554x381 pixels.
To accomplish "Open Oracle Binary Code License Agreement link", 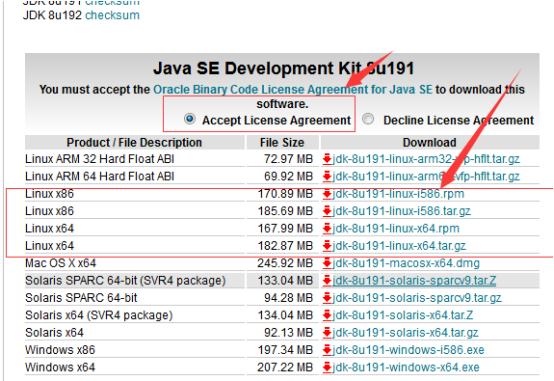I will 293,89.
